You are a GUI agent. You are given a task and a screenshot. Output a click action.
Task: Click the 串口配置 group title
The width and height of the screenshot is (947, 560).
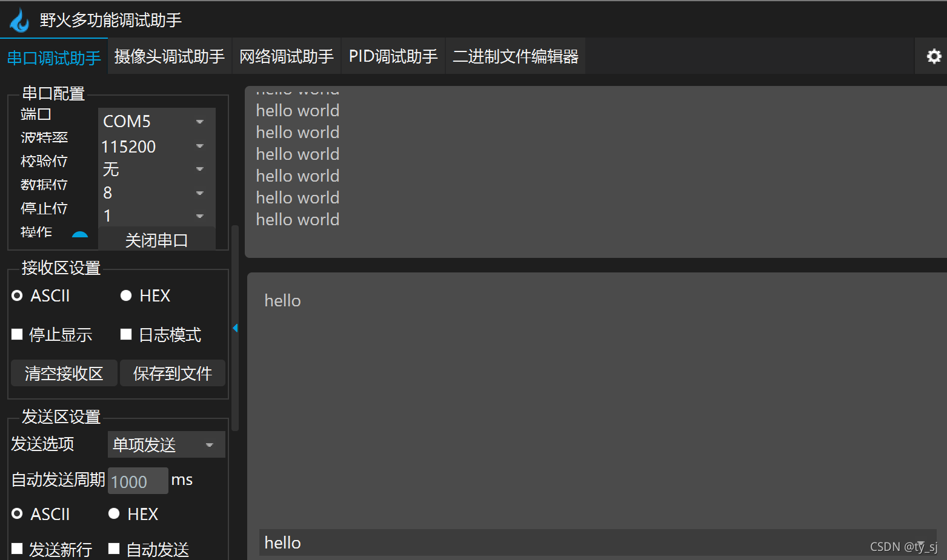(53, 93)
